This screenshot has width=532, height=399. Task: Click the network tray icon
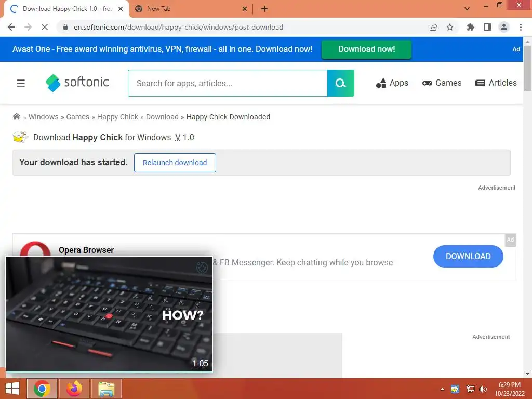pyautogui.click(x=471, y=389)
